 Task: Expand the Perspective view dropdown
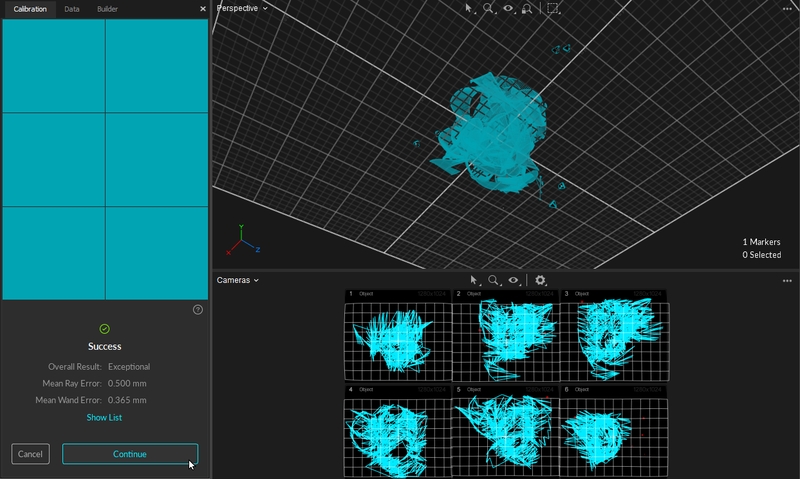[x=242, y=8]
